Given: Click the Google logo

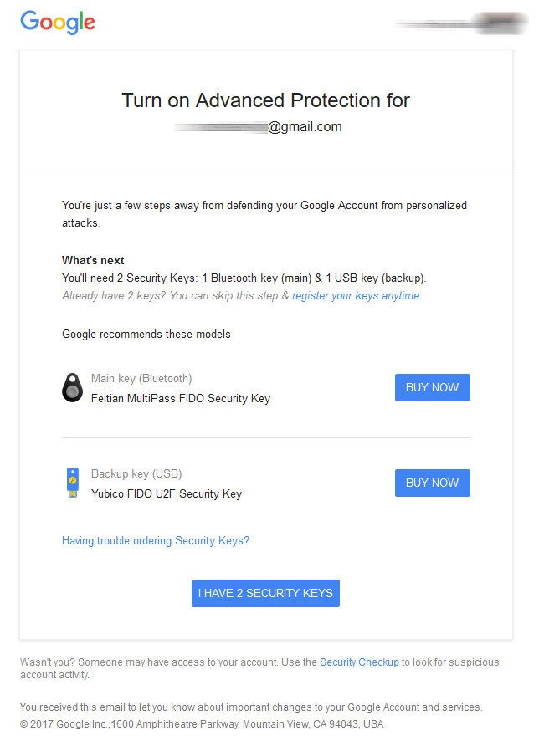Looking at the screenshot, I should (57, 23).
